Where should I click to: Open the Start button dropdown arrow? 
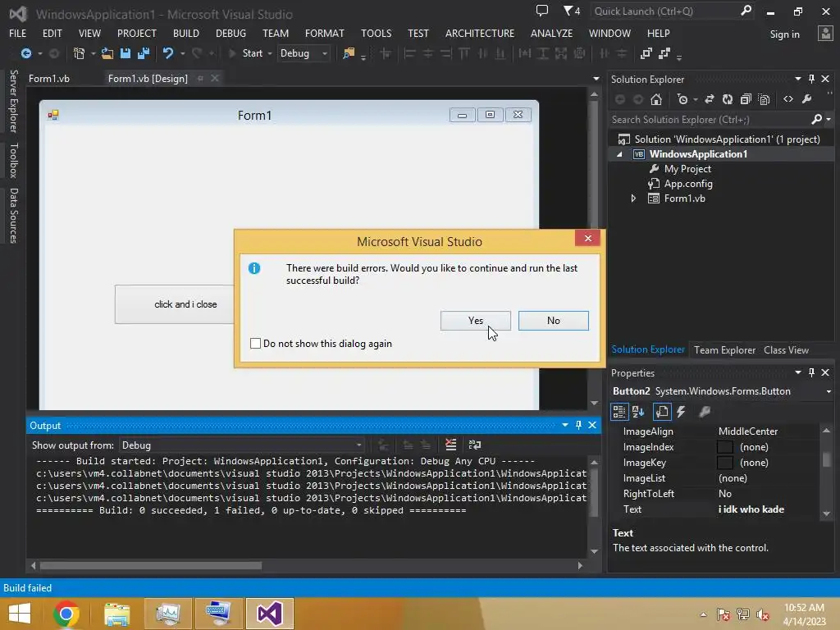click(x=269, y=53)
